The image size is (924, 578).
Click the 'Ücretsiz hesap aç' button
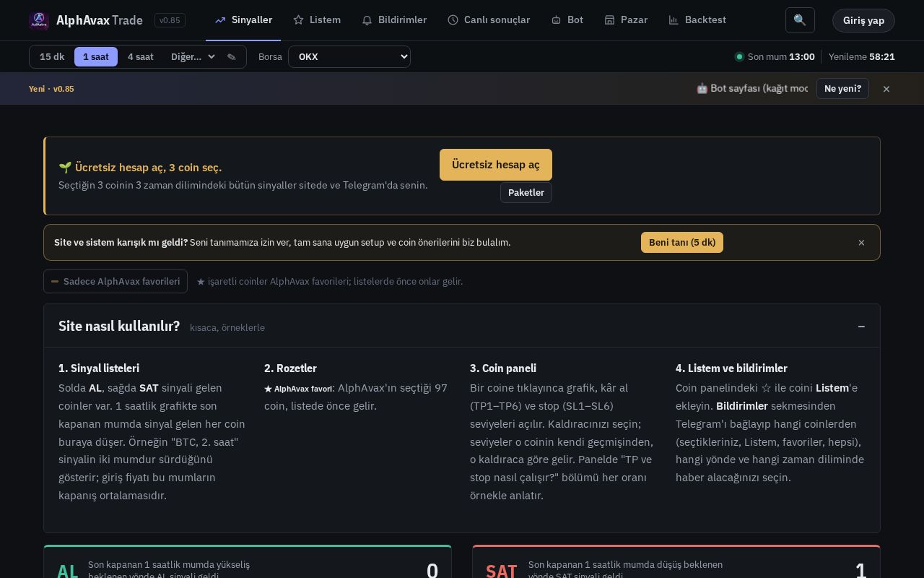click(x=496, y=165)
